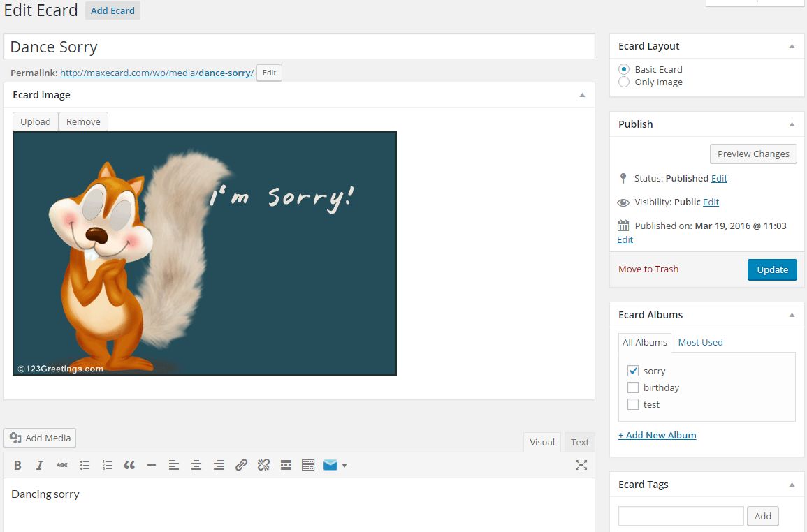Check the birthday album checkbox

633,387
